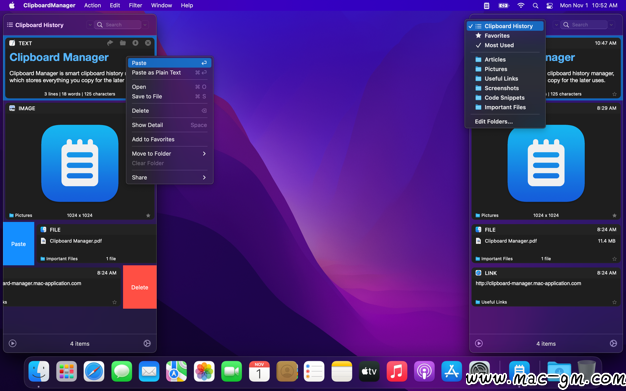Select Code Snippets folder in dropdown
This screenshot has width=626, height=391.
point(505,97)
